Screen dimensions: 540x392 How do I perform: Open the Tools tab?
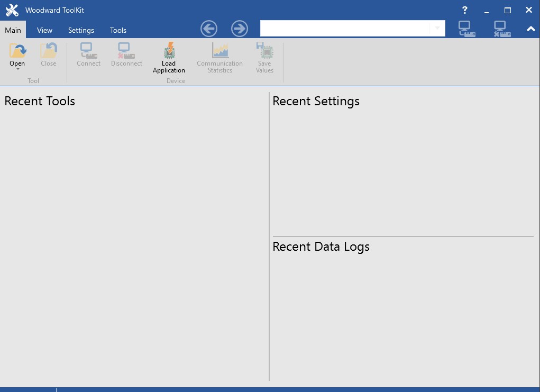118,30
